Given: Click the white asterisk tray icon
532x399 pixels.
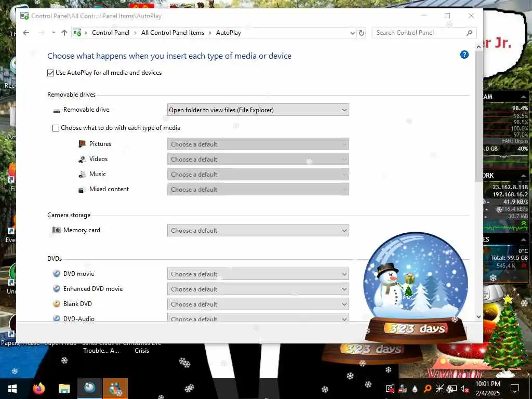Looking at the screenshot, I should click(x=440, y=389).
